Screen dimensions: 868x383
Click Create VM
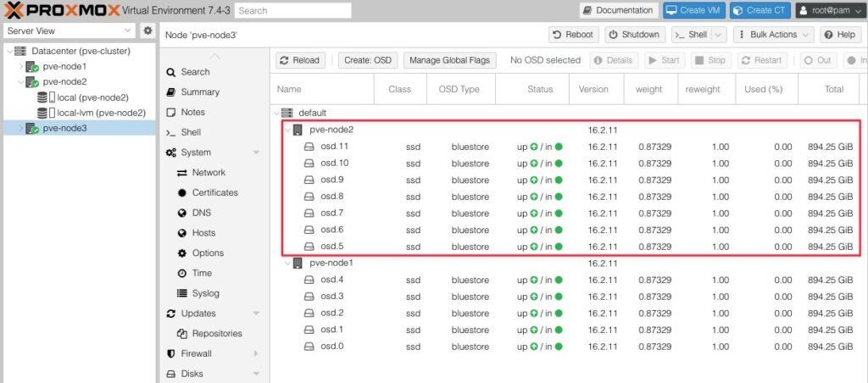pyautogui.click(x=694, y=10)
